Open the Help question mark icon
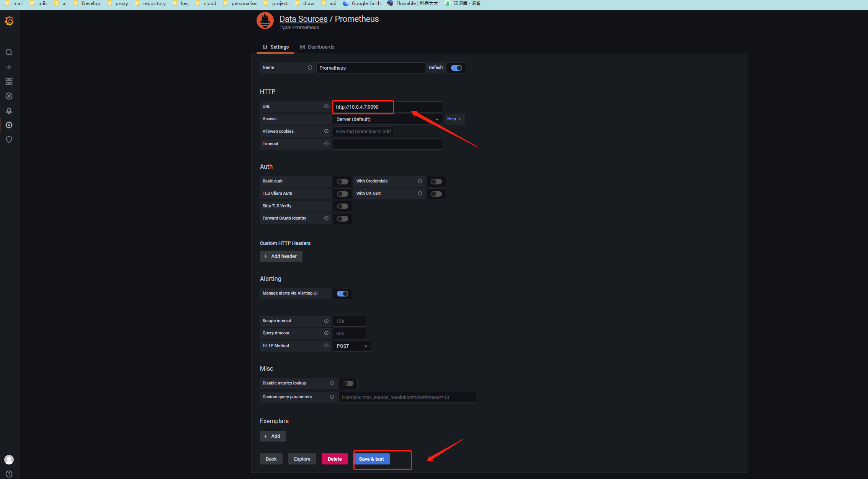 9,474
